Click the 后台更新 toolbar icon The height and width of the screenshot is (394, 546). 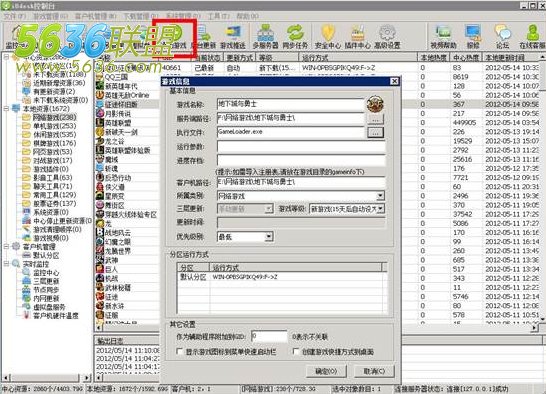[x=204, y=37]
